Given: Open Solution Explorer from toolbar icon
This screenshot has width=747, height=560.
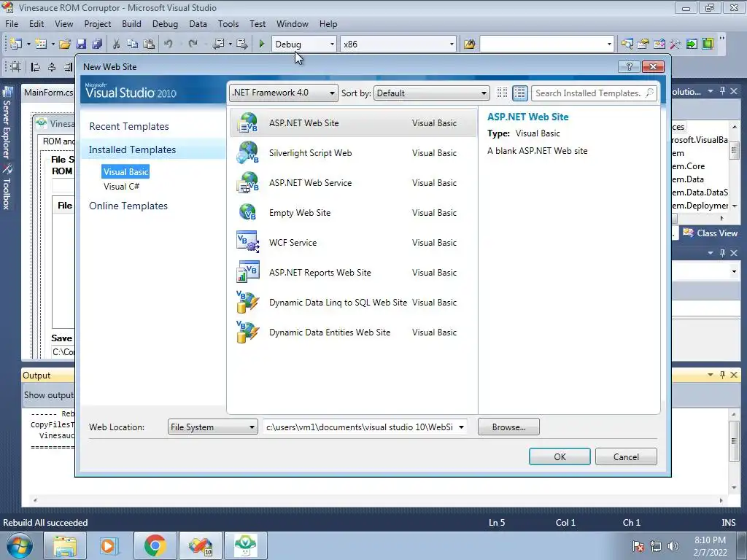Looking at the screenshot, I should (627, 44).
